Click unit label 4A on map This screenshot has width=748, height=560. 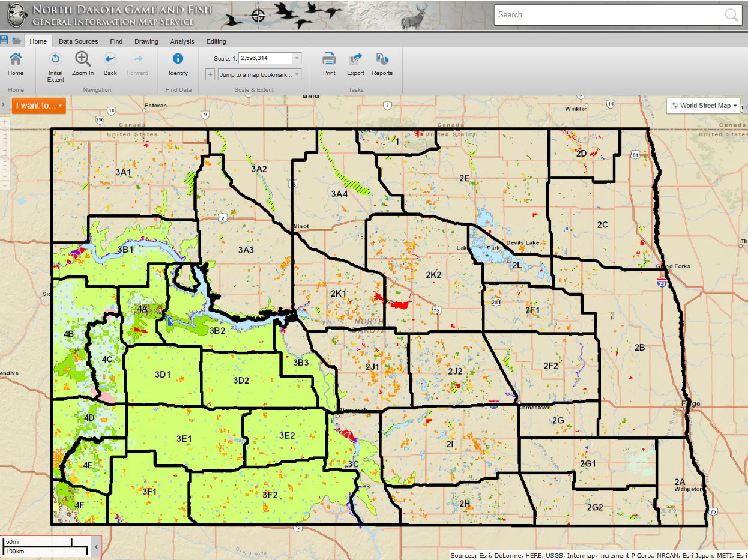[x=142, y=309]
